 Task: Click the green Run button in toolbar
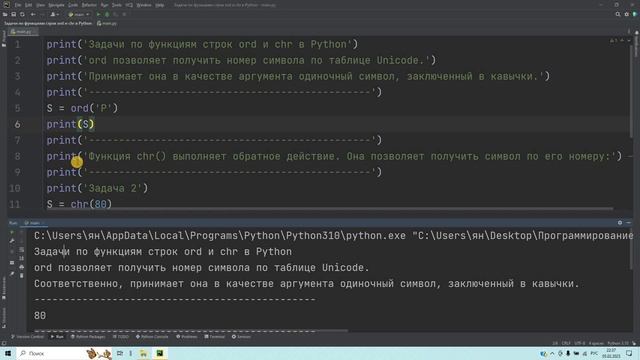(98, 14)
